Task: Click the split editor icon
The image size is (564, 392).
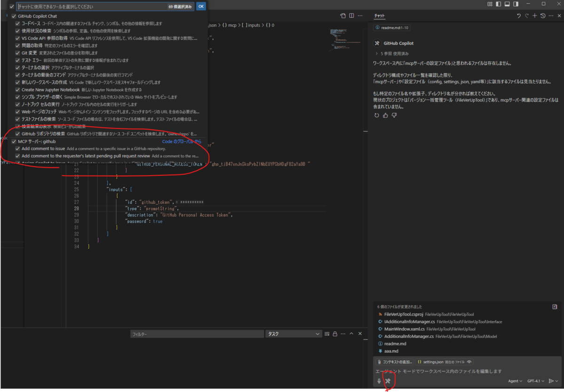Action: click(352, 16)
